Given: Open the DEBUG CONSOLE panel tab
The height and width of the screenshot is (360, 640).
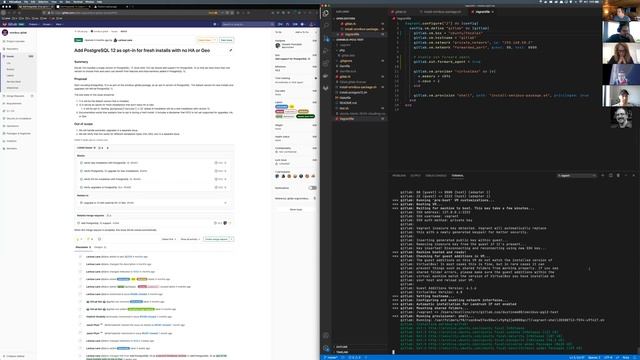Looking at the screenshot, I should [x=436, y=176].
